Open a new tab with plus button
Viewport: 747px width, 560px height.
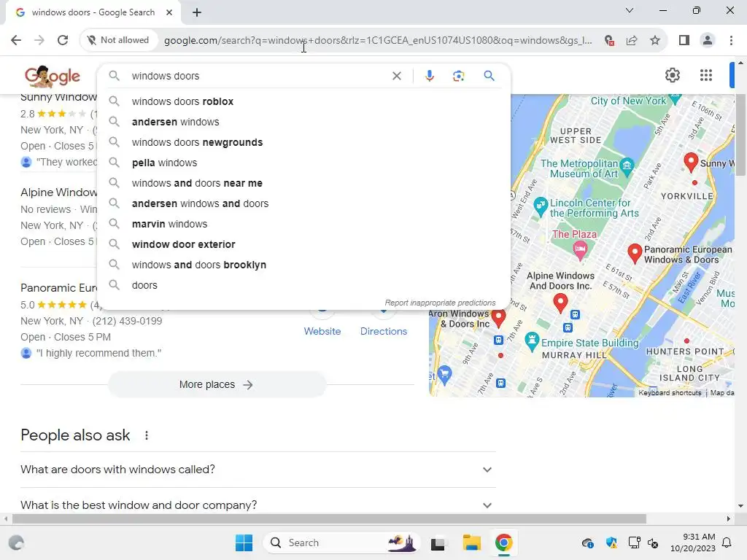[x=197, y=12]
